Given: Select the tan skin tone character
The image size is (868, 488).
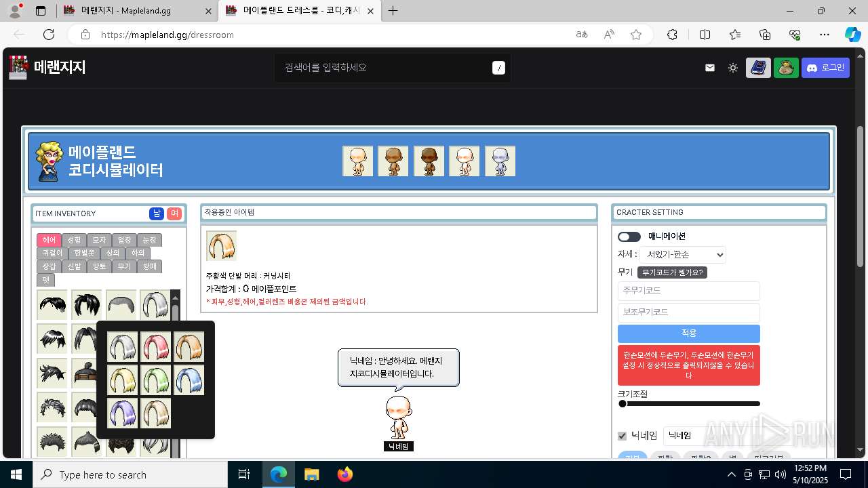Looking at the screenshot, I should click(x=393, y=161).
